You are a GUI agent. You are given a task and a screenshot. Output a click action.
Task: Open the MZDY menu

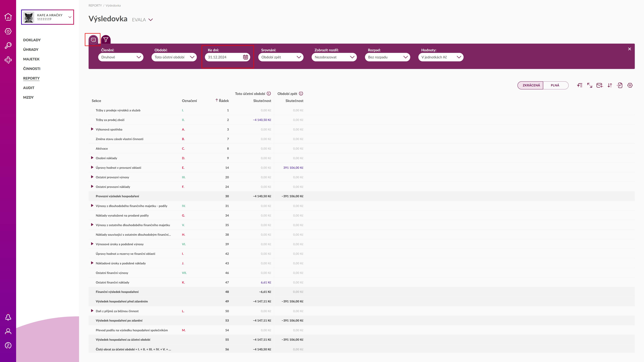click(28, 97)
